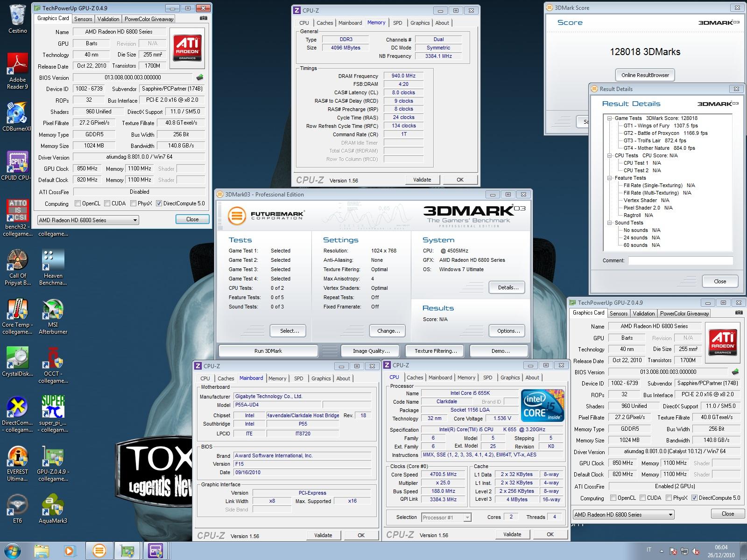Screen dimensions: 747x560
Task: Click IT language indicator in system tray
Action: pyautogui.click(x=648, y=550)
